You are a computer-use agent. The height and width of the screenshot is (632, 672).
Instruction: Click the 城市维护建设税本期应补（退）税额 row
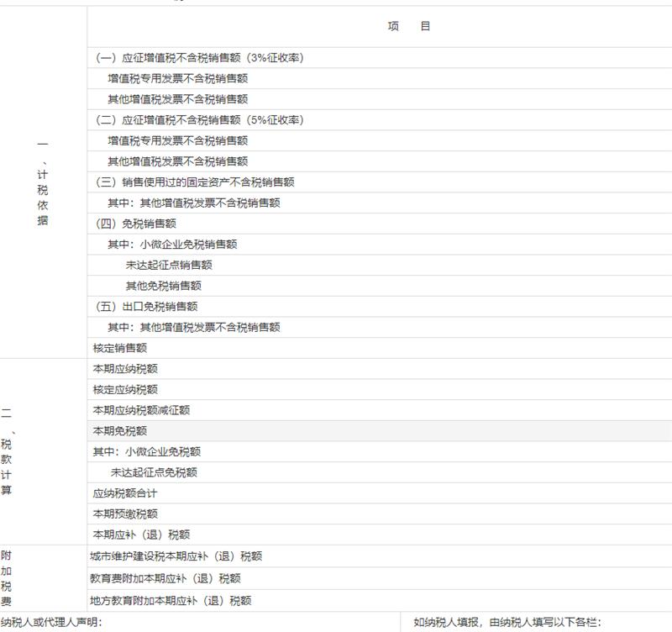pyautogui.click(x=176, y=556)
